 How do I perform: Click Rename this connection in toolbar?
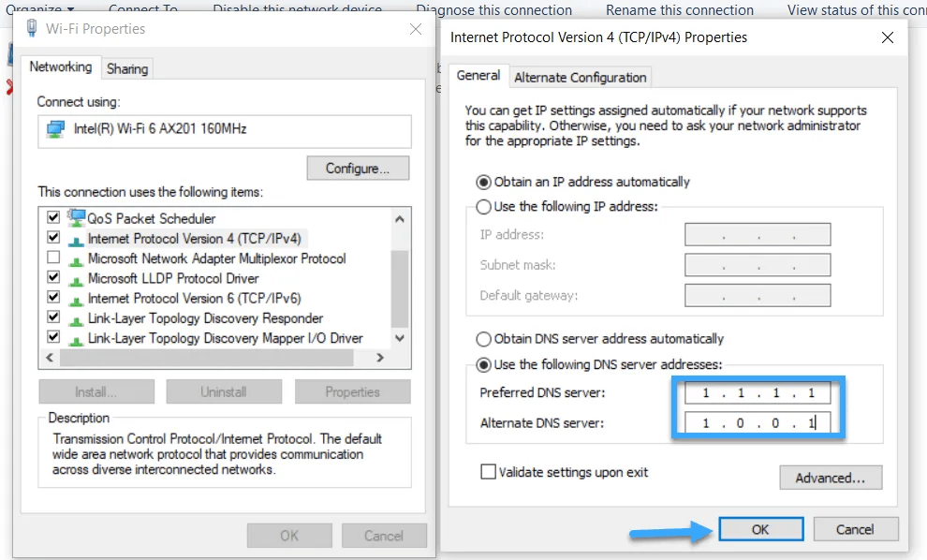pos(680,10)
